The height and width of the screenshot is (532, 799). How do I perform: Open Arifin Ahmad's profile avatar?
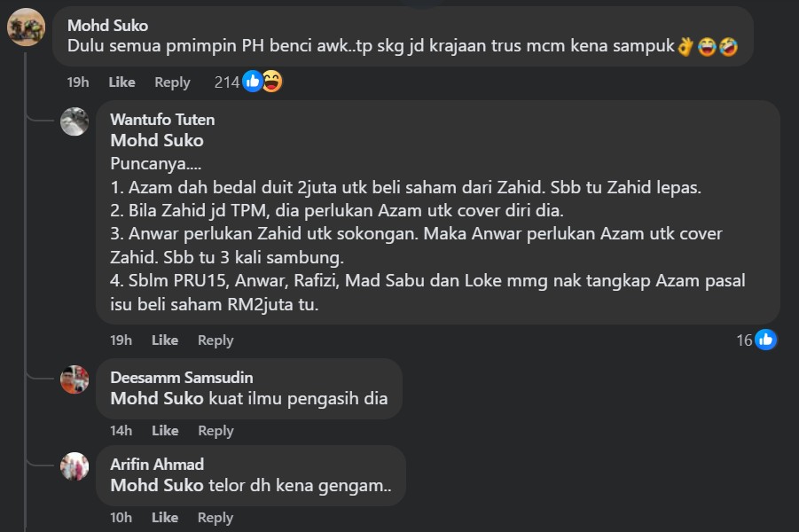click(x=74, y=466)
